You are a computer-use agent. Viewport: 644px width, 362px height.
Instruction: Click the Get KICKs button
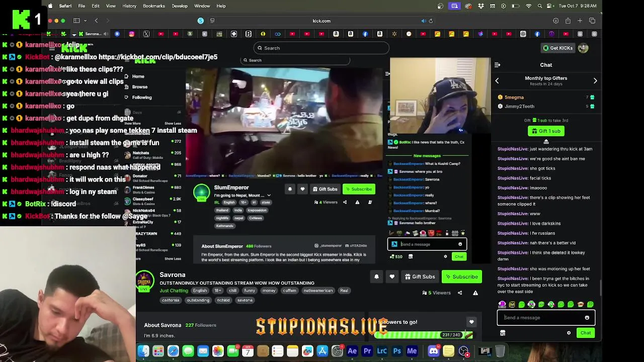click(557, 48)
